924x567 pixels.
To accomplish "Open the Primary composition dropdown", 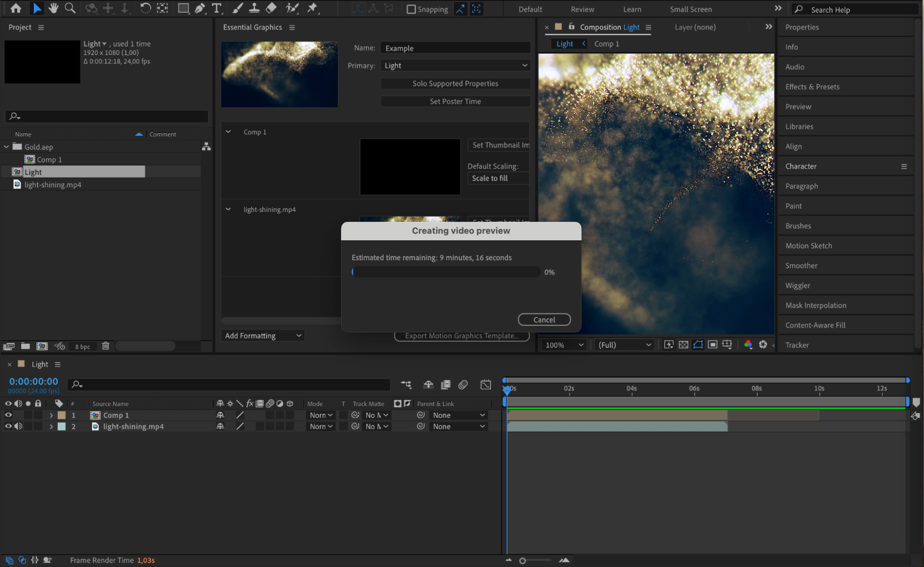I will 455,66.
